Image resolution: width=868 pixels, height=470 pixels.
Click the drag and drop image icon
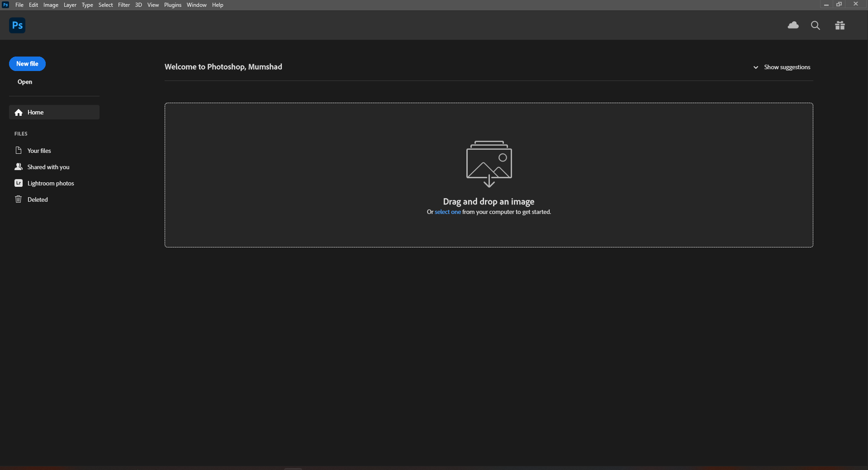[489, 164]
